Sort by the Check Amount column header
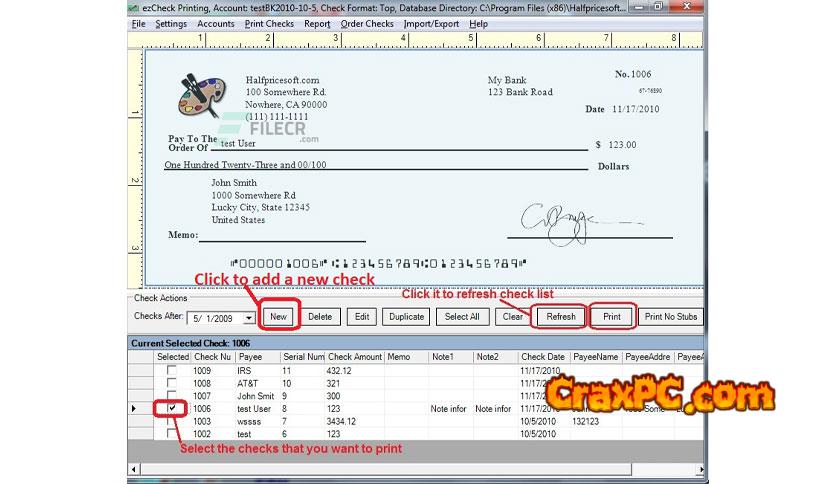 click(354, 357)
